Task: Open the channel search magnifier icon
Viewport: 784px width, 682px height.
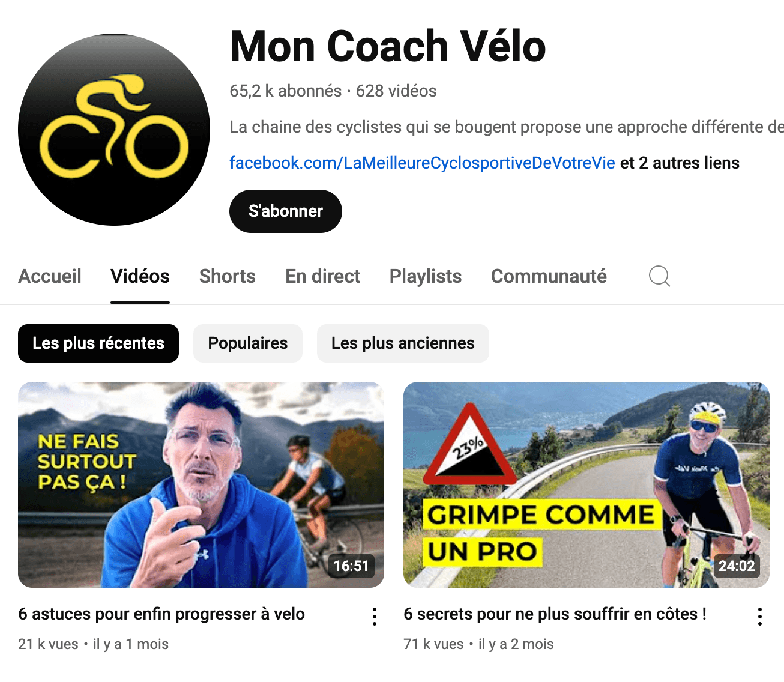Action: [659, 276]
